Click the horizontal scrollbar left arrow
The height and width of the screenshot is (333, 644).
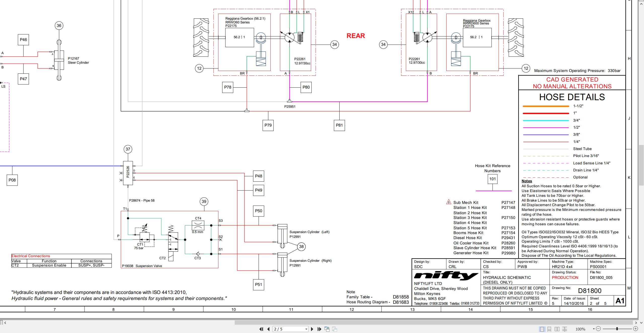[5, 322]
